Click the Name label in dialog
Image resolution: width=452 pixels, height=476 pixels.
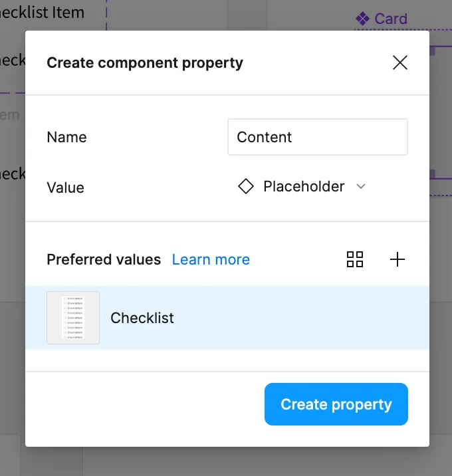(x=66, y=137)
